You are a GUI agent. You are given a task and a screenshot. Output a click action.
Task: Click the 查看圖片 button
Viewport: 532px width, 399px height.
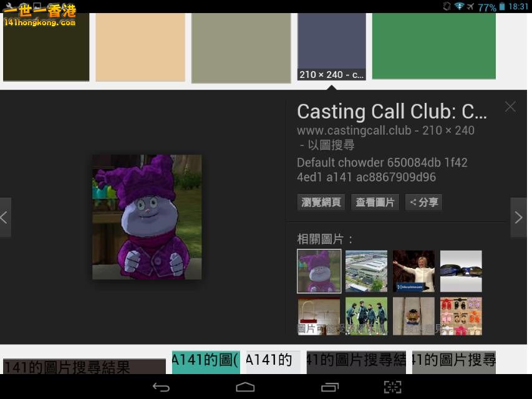(x=375, y=202)
